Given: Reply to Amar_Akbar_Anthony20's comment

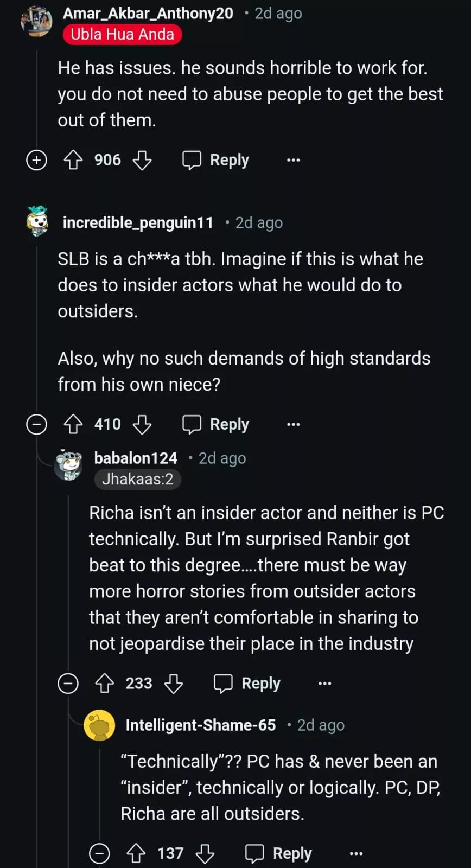Looking at the screenshot, I should (x=216, y=160).
